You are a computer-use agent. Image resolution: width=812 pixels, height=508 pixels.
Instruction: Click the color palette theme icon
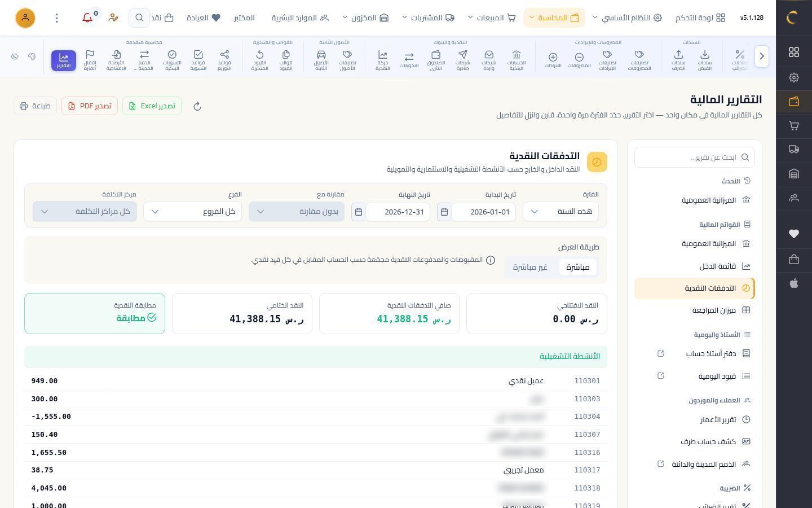pos(32,57)
